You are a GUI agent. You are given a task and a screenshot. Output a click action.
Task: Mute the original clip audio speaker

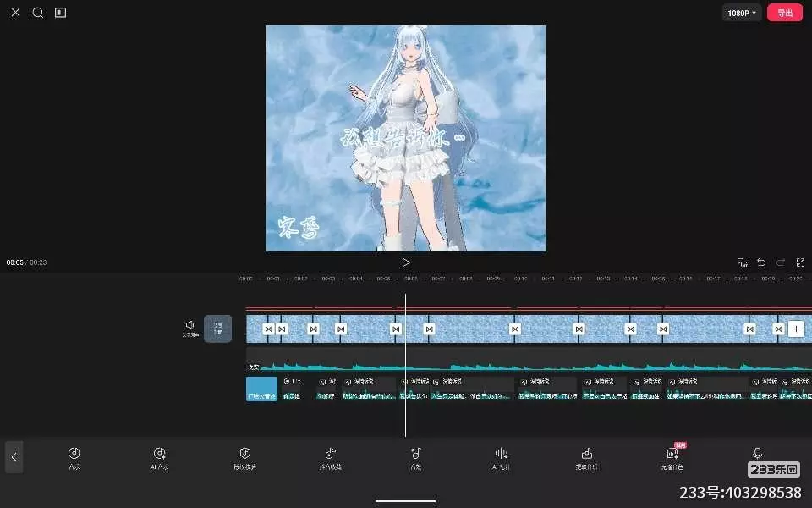pyautogui.click(x=190, y=329)
